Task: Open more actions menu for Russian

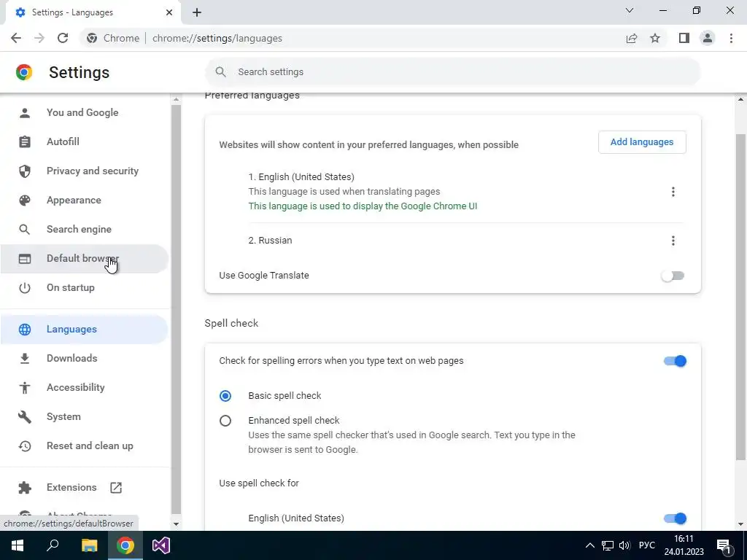Action: coord(673,241)
